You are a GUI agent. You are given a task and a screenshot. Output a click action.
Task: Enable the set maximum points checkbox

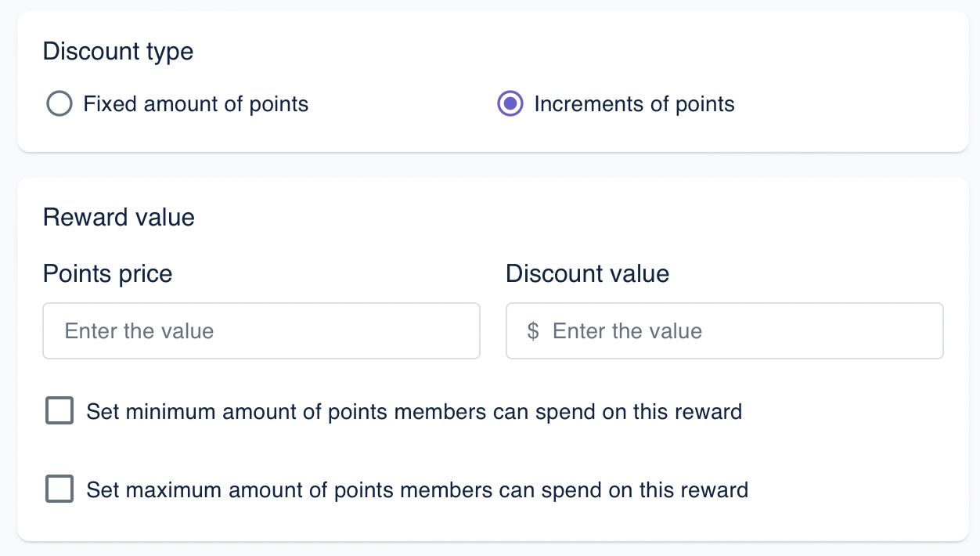(59, 489)
